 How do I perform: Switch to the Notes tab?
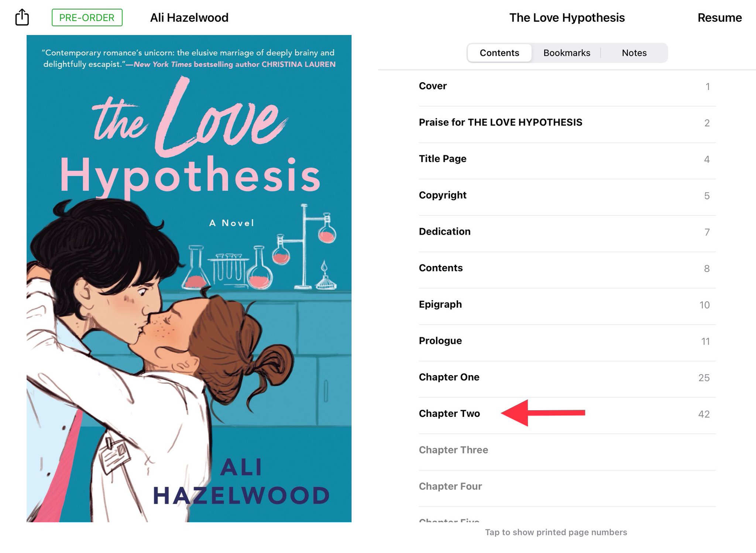[634, 53]
